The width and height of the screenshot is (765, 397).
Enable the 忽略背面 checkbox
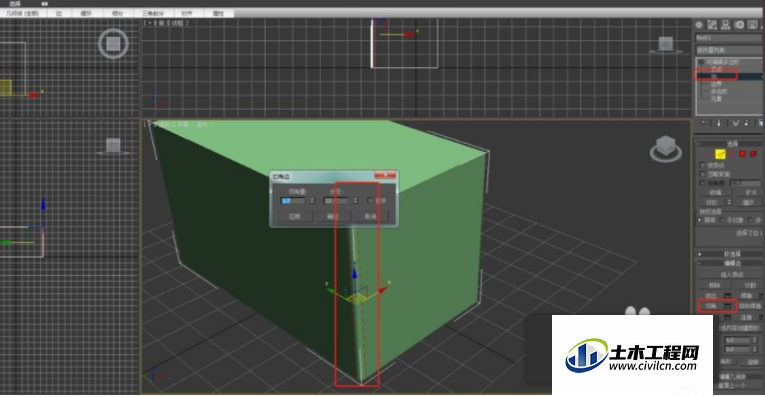703,174
